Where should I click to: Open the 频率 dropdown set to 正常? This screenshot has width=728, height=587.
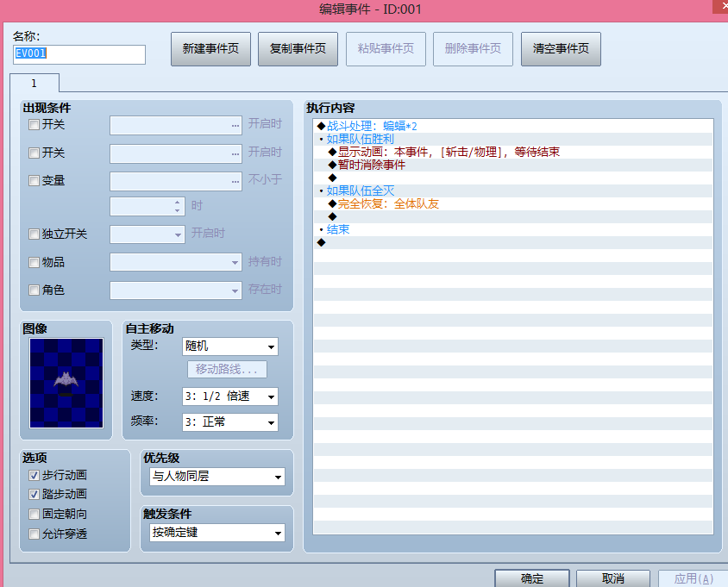point(229,422)
